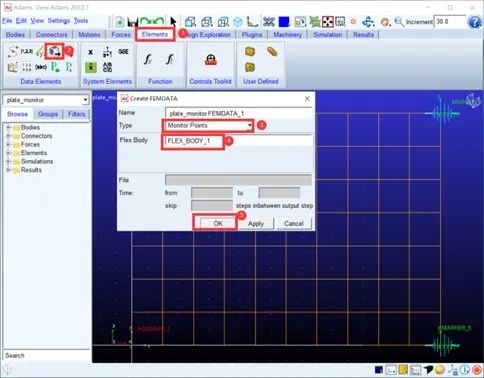
Task: Switch to the Bodies ribbon tab
Action: (x=15, y=35)
